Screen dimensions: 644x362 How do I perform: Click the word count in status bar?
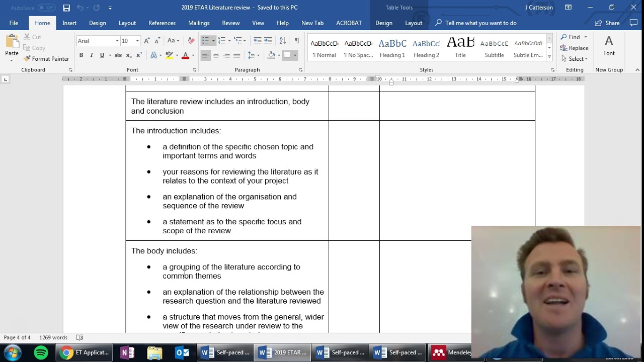tap(53, 338)
